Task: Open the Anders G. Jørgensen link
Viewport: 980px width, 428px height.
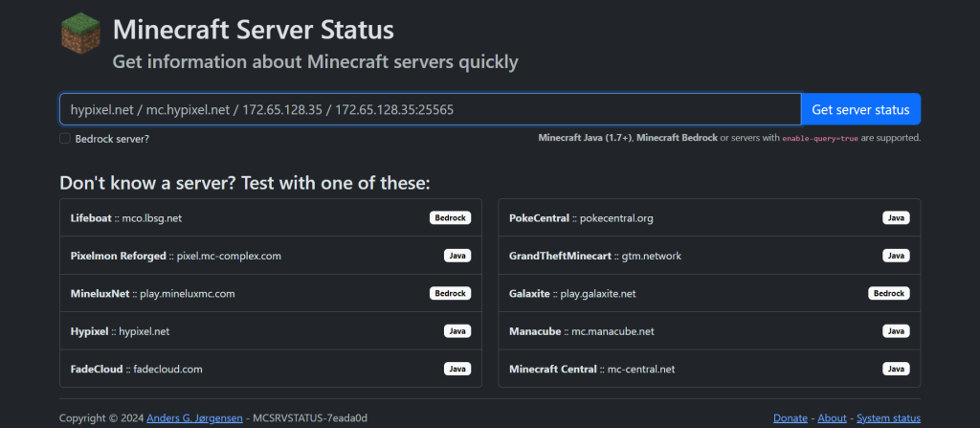Action: coord(194,418)
